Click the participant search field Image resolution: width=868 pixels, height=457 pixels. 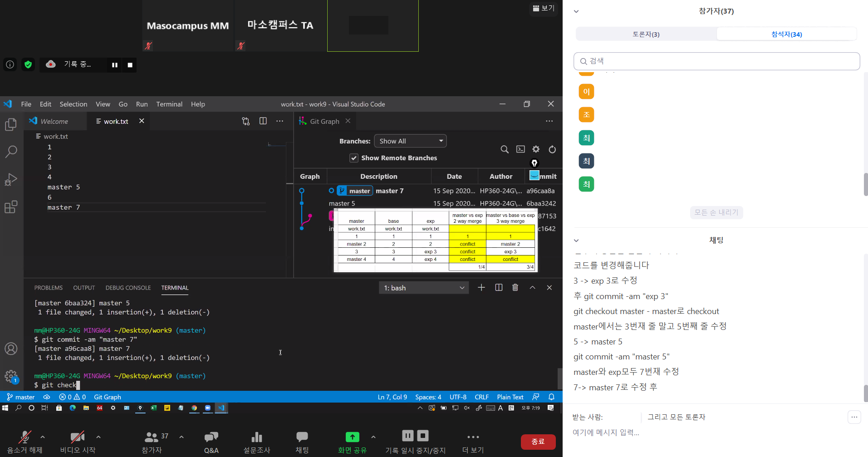717,61
